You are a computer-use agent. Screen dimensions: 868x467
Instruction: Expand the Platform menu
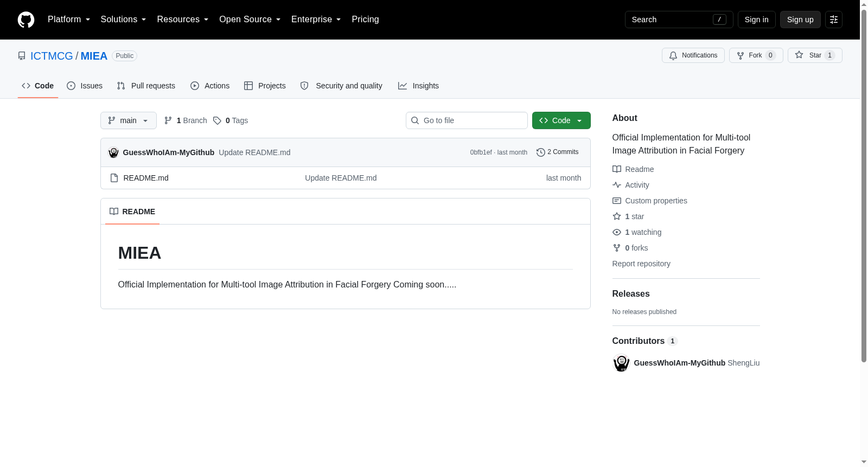(69, 20)
